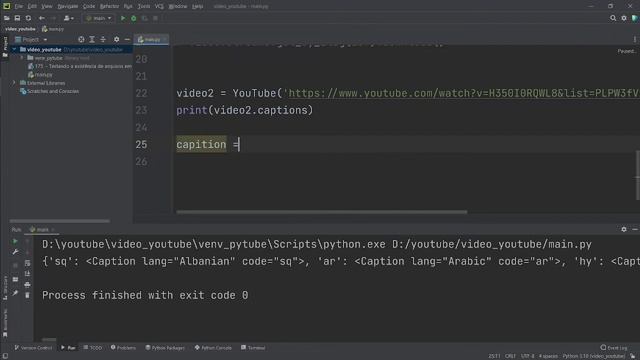Open Search Everywhere magnifier icon
Screen dimensions: 640x360
coord(613,18)
